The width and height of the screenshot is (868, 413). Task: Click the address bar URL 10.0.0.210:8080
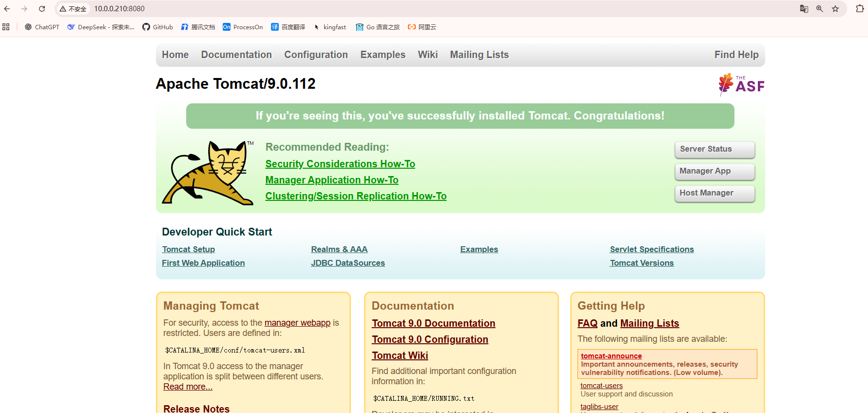[x=119, y=9]
